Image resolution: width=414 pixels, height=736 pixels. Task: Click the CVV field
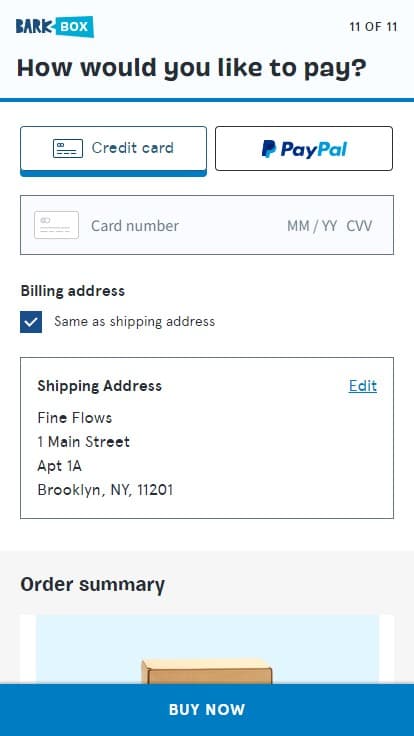359,226
